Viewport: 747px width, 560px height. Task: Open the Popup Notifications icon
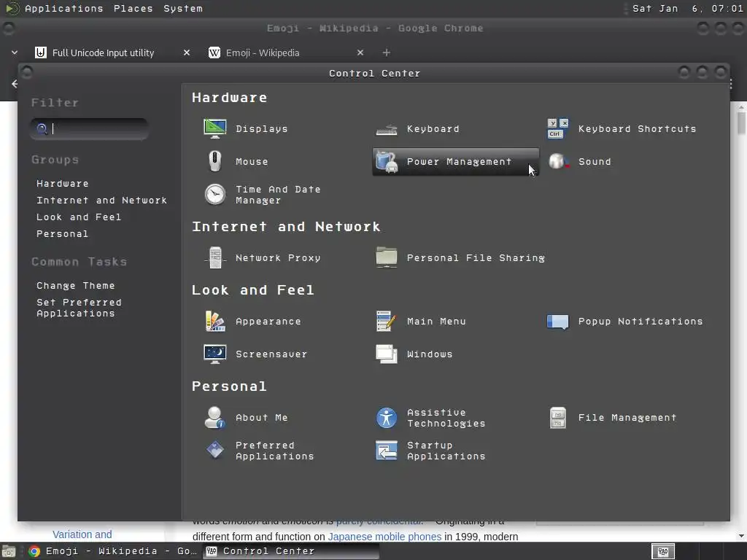(558, 322)
